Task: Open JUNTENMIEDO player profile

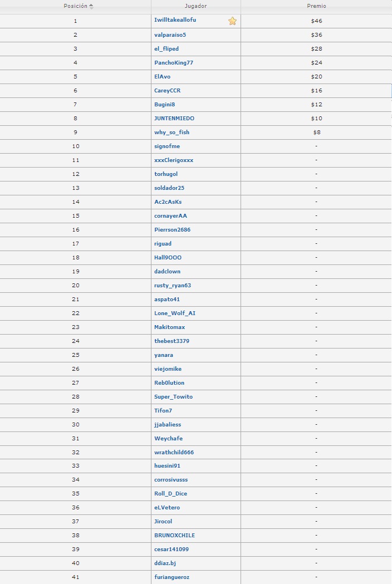Action: tap(174, 118)
